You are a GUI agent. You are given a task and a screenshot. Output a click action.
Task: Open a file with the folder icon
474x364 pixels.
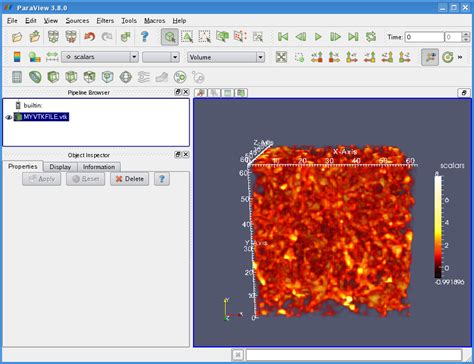click(x=17, y=37)
